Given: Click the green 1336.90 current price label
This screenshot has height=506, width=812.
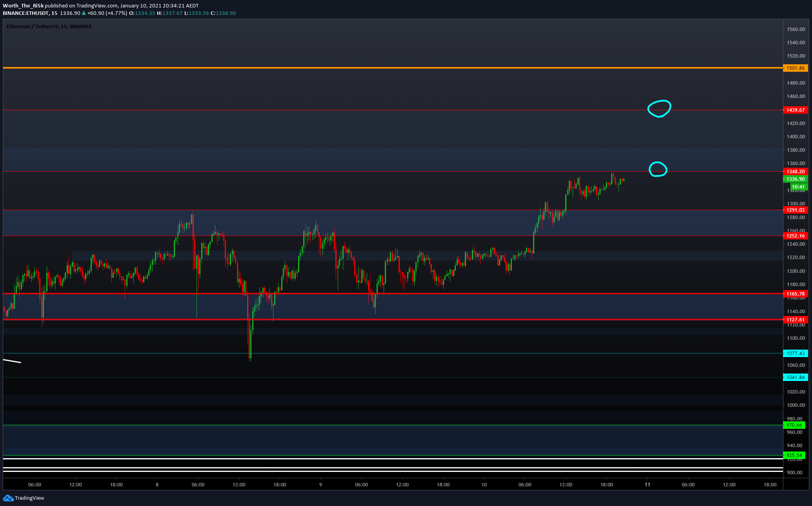Looking at the screenshot, I should (795, 179).
